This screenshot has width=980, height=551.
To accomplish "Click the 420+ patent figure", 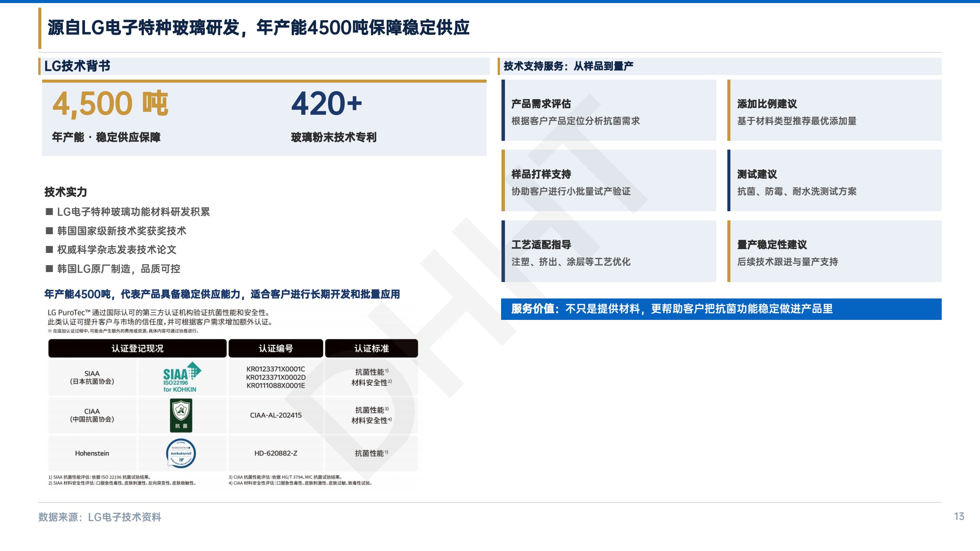I will pyautogui.click(x=327, y=103).
